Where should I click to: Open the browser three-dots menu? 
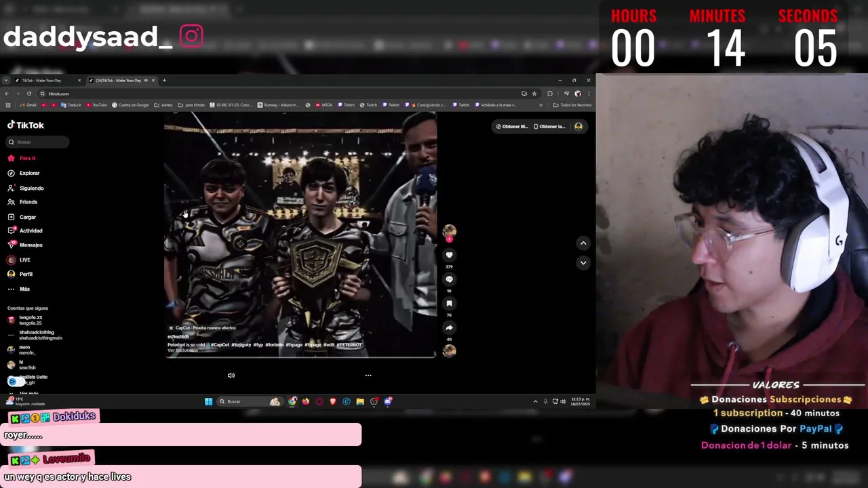tap(589, 94)
